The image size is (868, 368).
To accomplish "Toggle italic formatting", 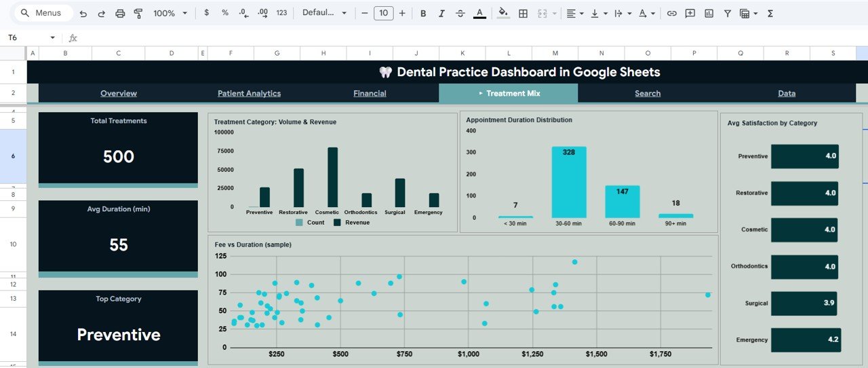I will pyautogui.click(x=442, y=13).
